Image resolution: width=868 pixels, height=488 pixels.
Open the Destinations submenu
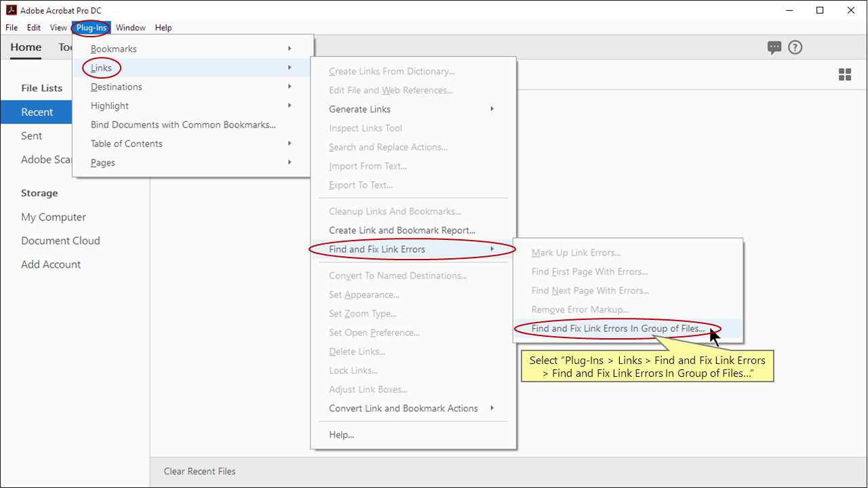click(117, 87)
